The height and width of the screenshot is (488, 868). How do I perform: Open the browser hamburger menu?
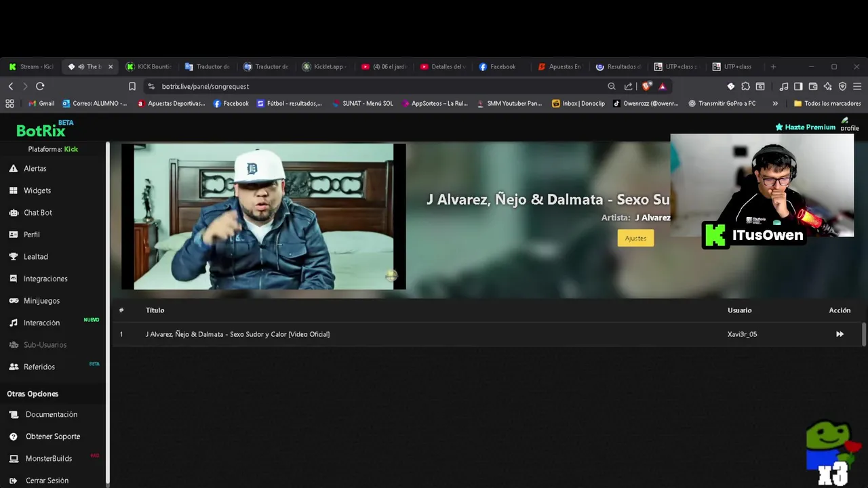(x=857, y=86)
